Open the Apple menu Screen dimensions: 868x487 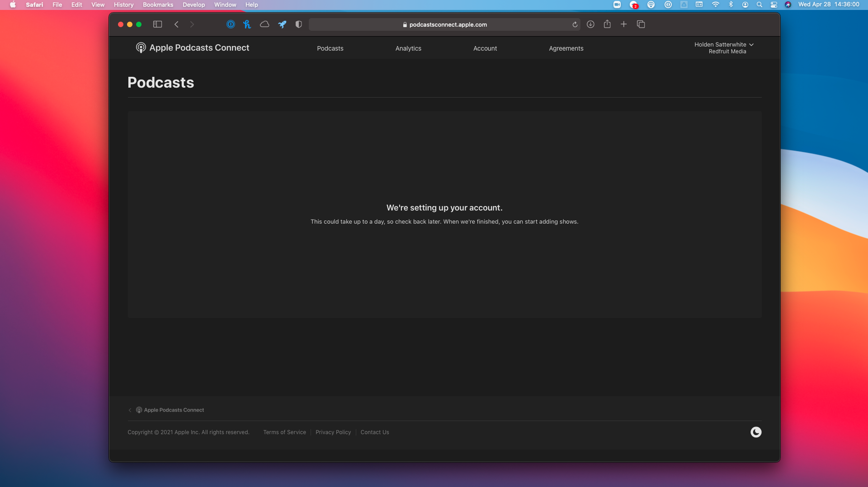tap(13, 5)
